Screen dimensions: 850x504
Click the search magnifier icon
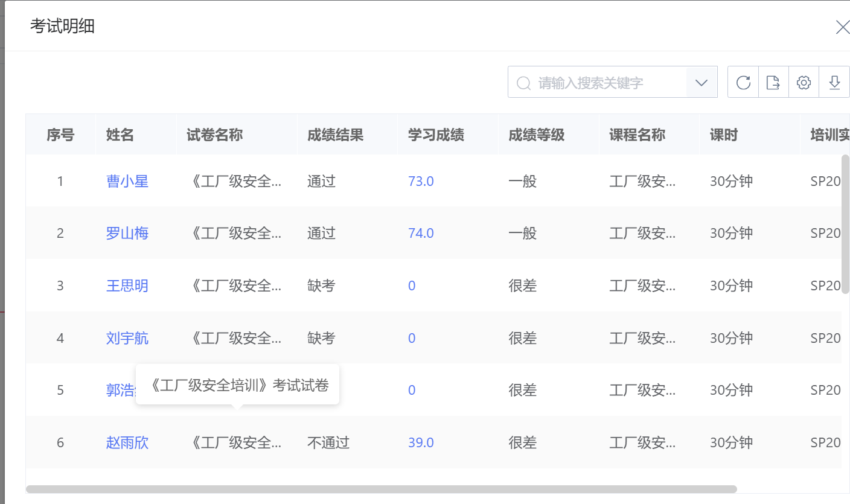tap(523, 81)
